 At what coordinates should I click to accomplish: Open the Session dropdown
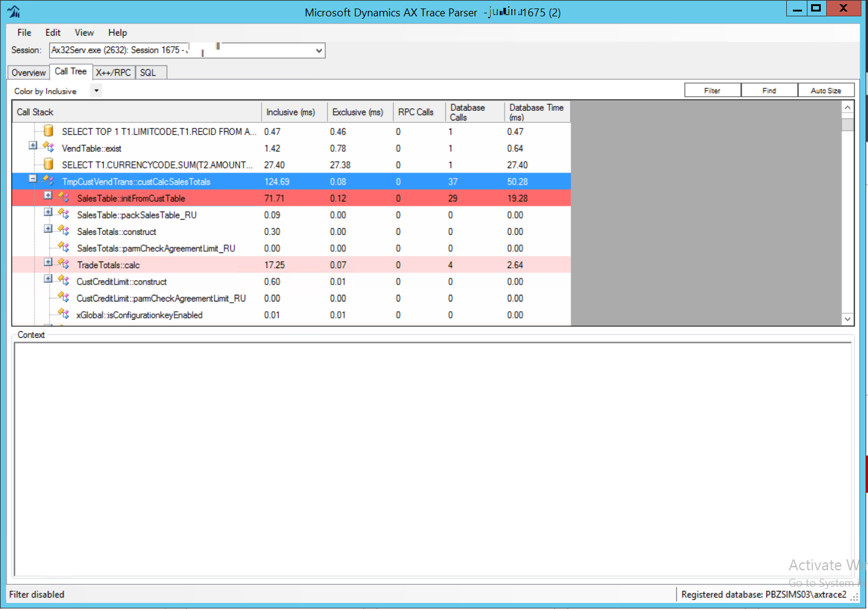tap(319, 50)
